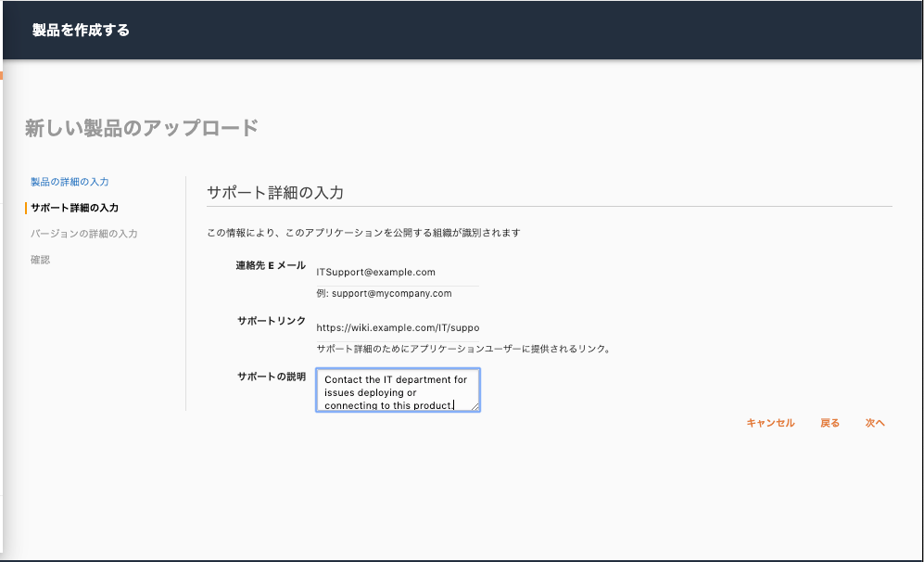Open the 製品の詳細の入力 step link
The height and width of the screenshot is (562, 924).
(x=70, y=182)
